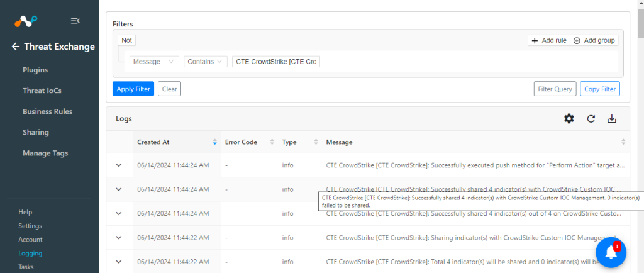Click the Apply Filter button
The width and height of the screenshot is (644, 273).
tap(133, 89)
